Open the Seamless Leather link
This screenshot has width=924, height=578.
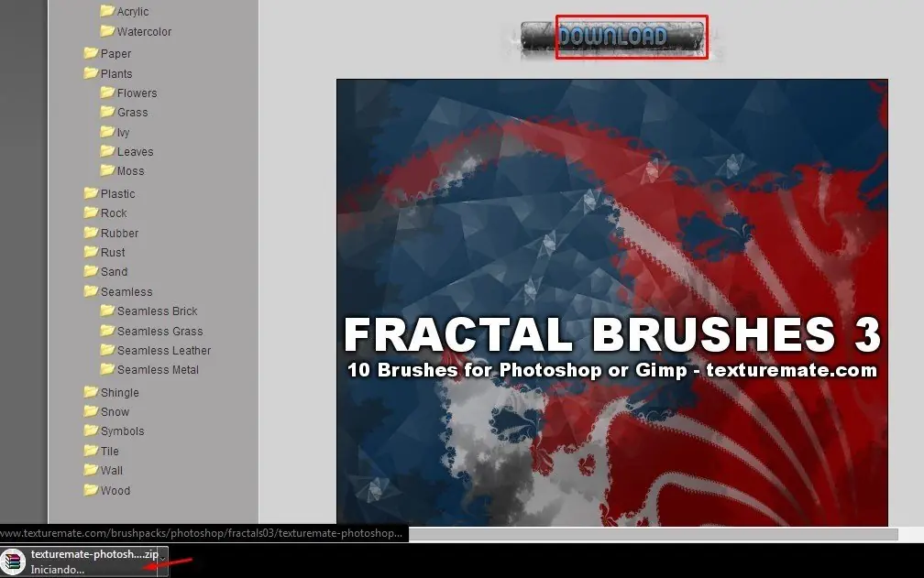164,350
